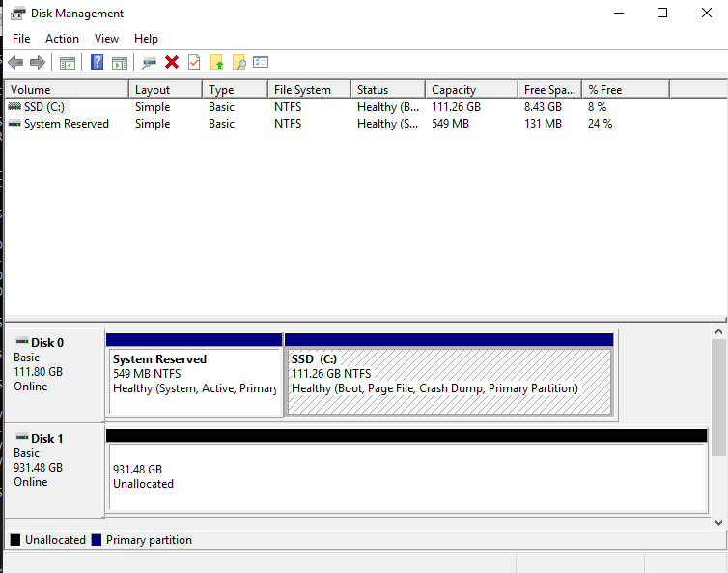
Task: Sort by the Capacity column header
Action: [x=472, y=89]
